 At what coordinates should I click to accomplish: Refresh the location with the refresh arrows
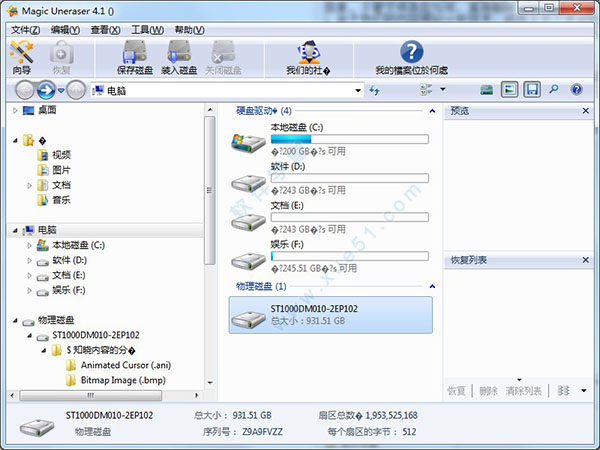pyautogui.click(x=374, y=91)
